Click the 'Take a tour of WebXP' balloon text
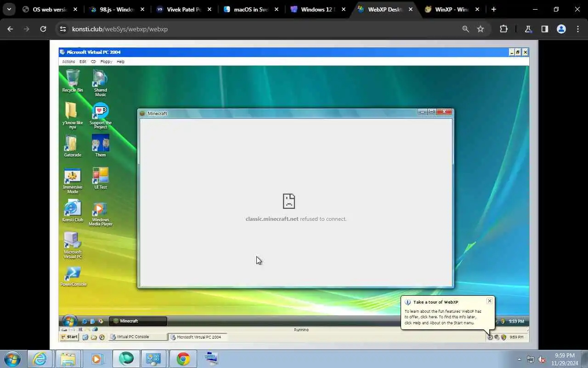Viewport: 588px width, 368px height. [x=443, y=317]
